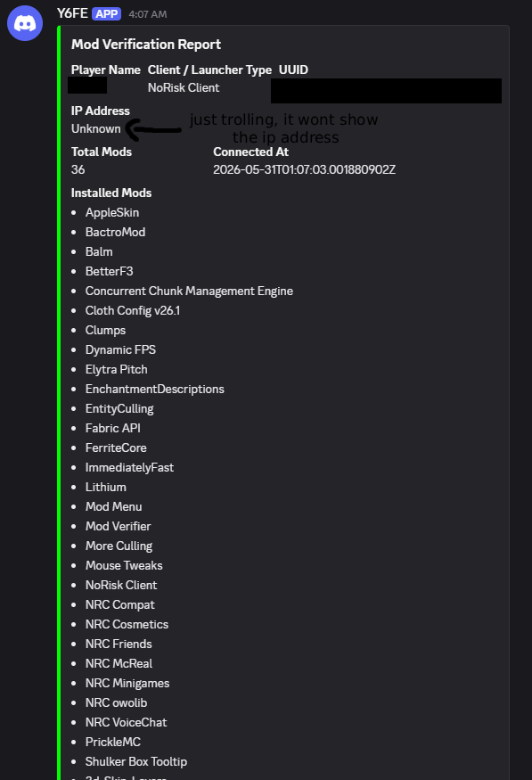Click the NRC VoiceChat list entry
532x780 pixels.
coord(126,722)
